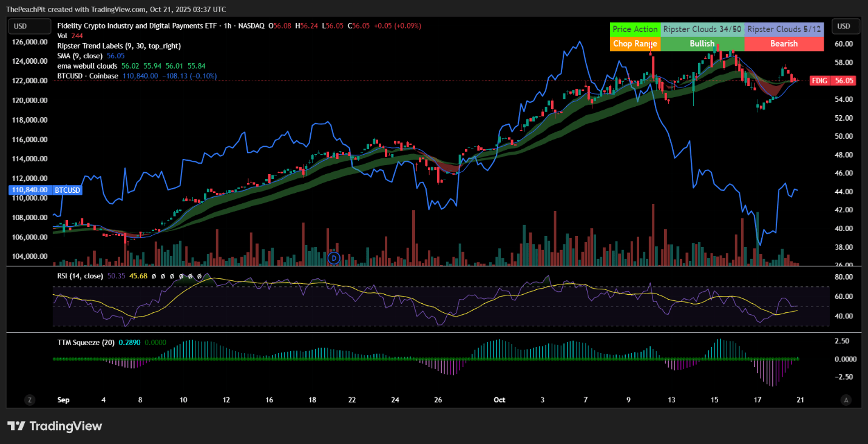Click the green Ripster Clouds 34/50 color band
868x444 pixels.
(702, 29)
